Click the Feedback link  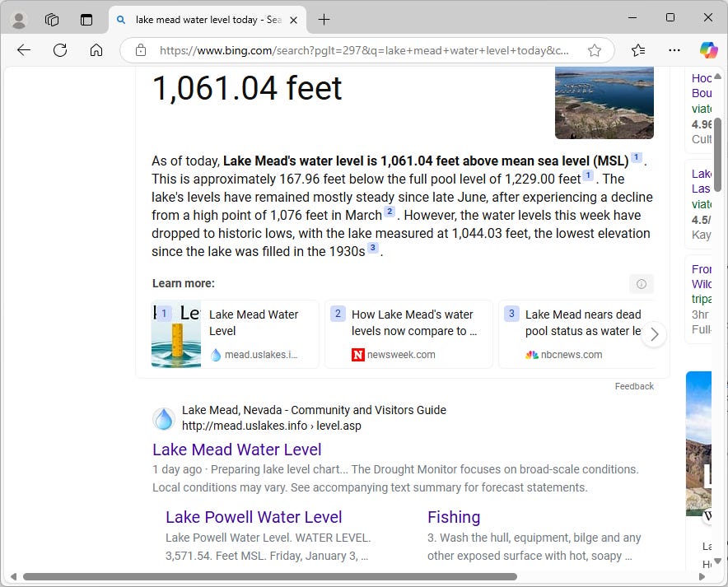click(634, 386)
